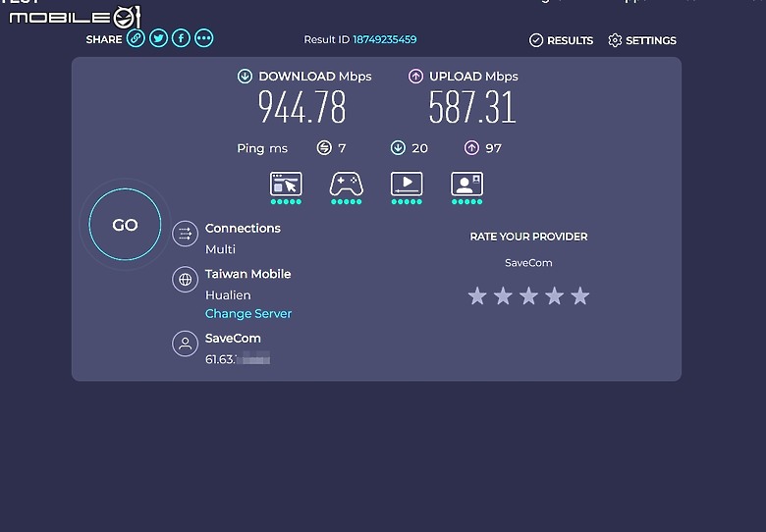
Task: Click the 587.31 upload speed value
Action: (x=472, y=107)
